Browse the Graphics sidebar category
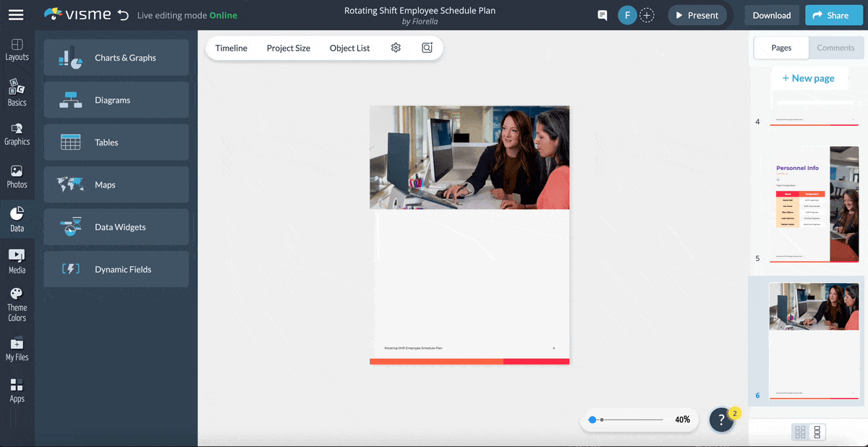The height and width of the screenshot is (447, 868). [17, 134]
